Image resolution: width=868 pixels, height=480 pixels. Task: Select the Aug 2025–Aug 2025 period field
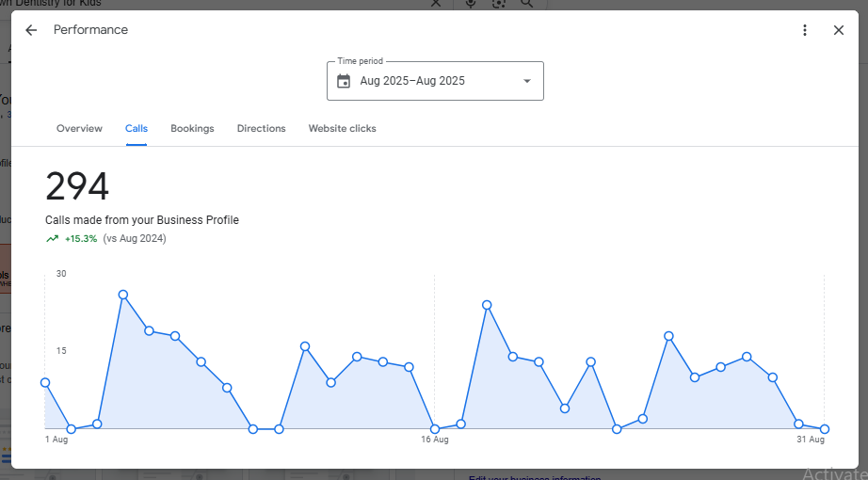412,81
